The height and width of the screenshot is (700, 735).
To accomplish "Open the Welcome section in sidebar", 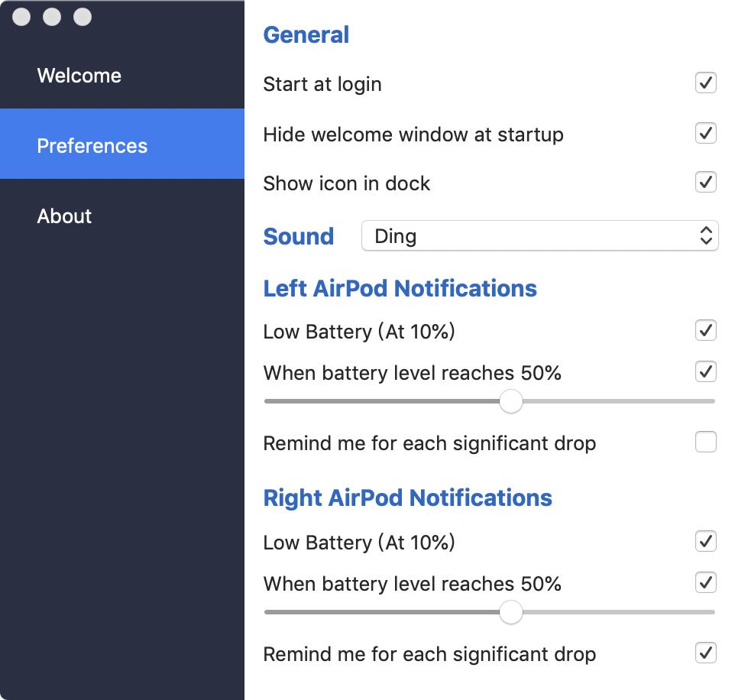I will (x=79, y=76).
